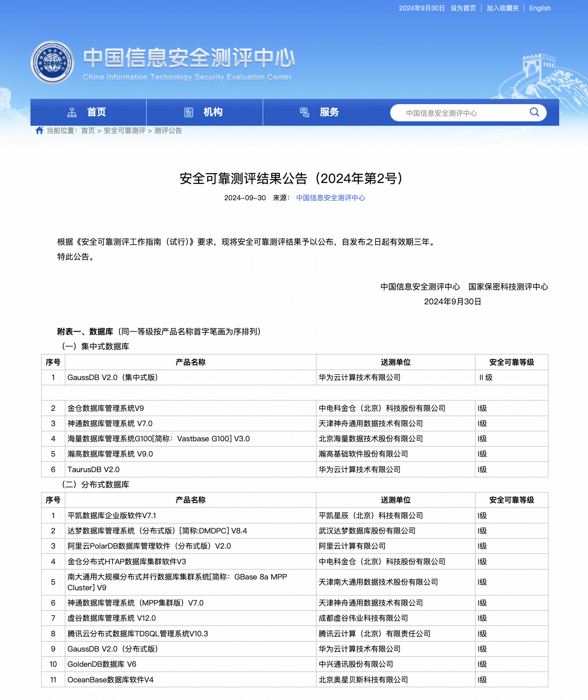Click the chat icon beside 服务
Image resolution: width=588 pixels, height=700 pixels.
(305, 113)
